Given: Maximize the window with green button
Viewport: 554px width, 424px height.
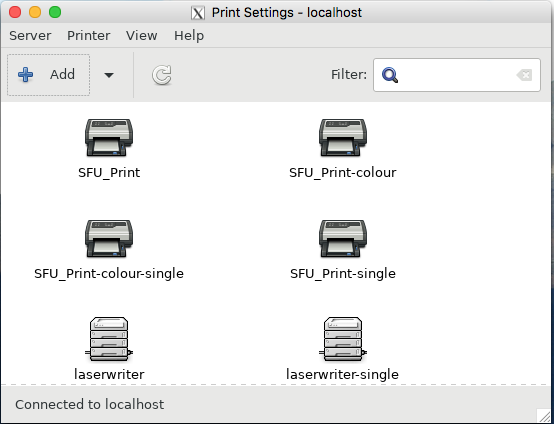Looking at the screenshot, I should pos(55,12).
